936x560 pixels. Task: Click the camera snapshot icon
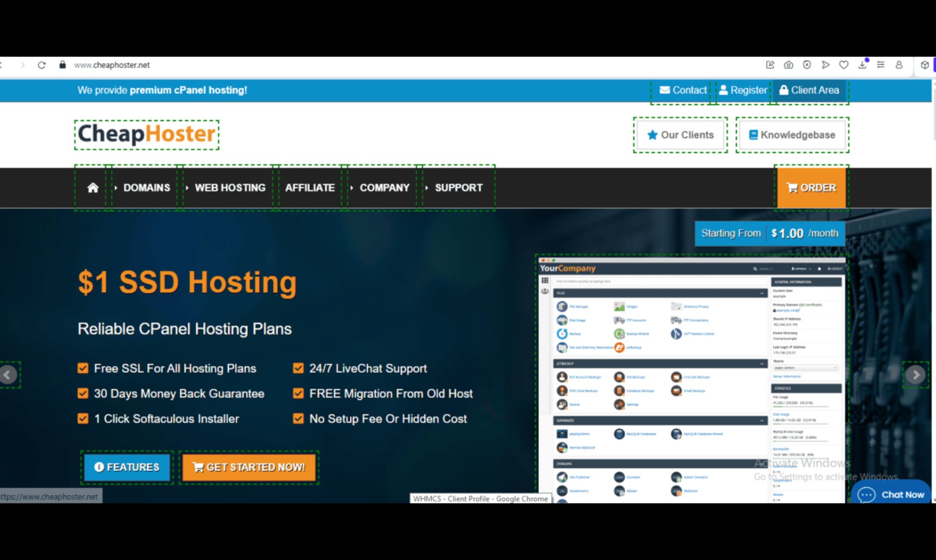point(788,65)
